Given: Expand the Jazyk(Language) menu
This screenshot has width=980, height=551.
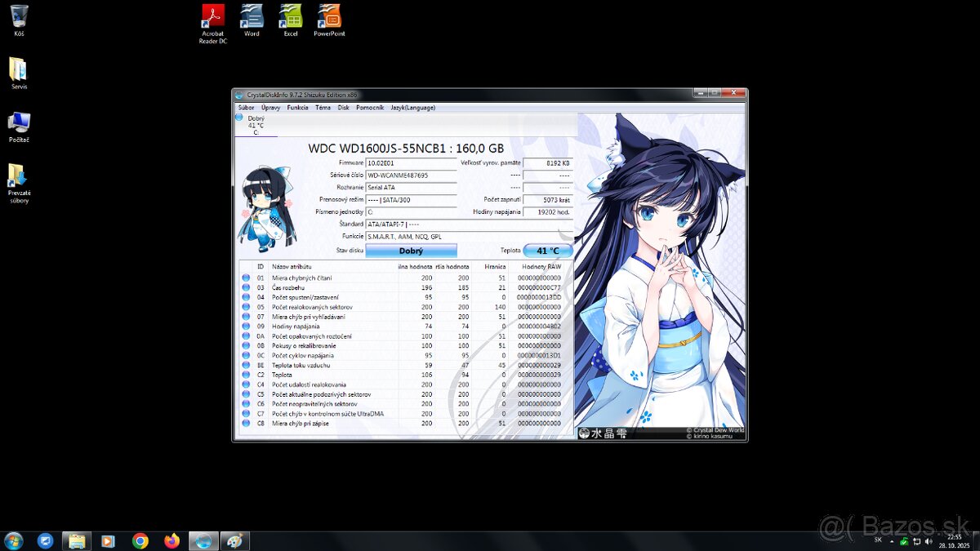Looking at the screenshot, I should coord(412,108).
